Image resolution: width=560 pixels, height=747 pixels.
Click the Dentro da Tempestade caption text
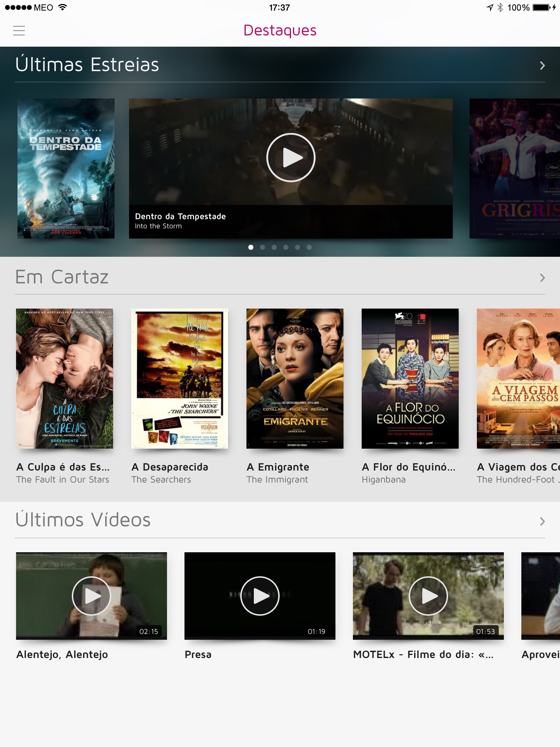pos(180,216)
